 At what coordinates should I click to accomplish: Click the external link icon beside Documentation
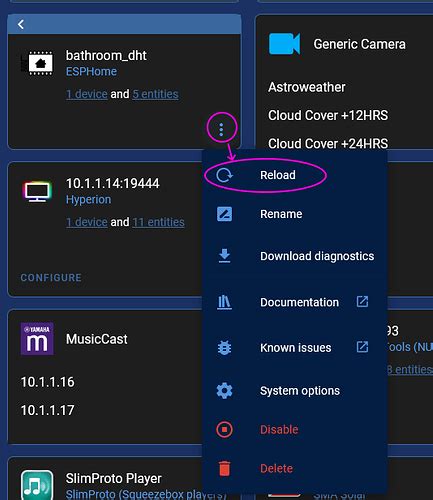pos(362,302)
